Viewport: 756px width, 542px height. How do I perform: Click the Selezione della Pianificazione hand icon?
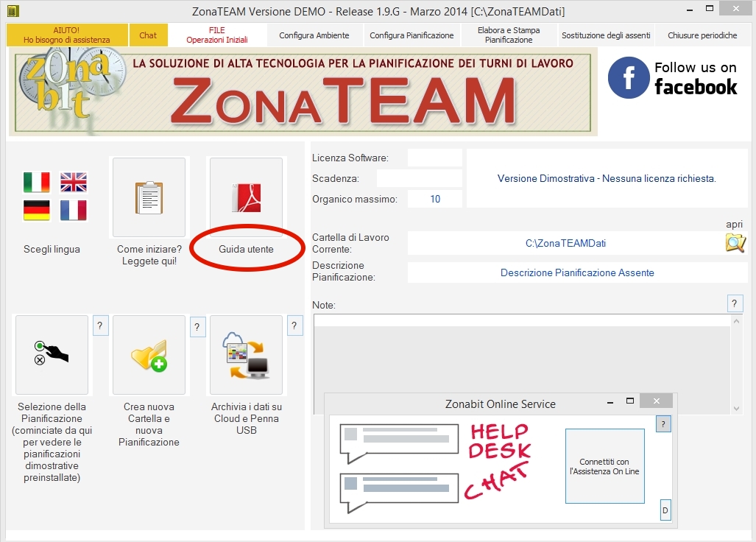(x=52, y=355)
